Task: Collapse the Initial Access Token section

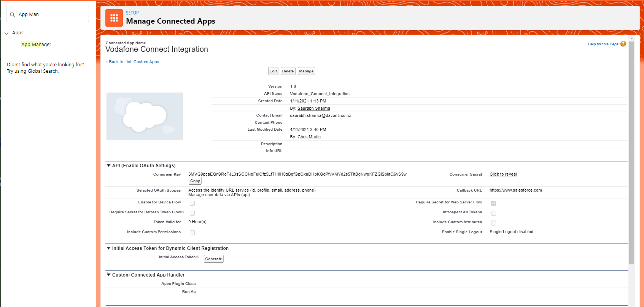Action: coord(108,248)
